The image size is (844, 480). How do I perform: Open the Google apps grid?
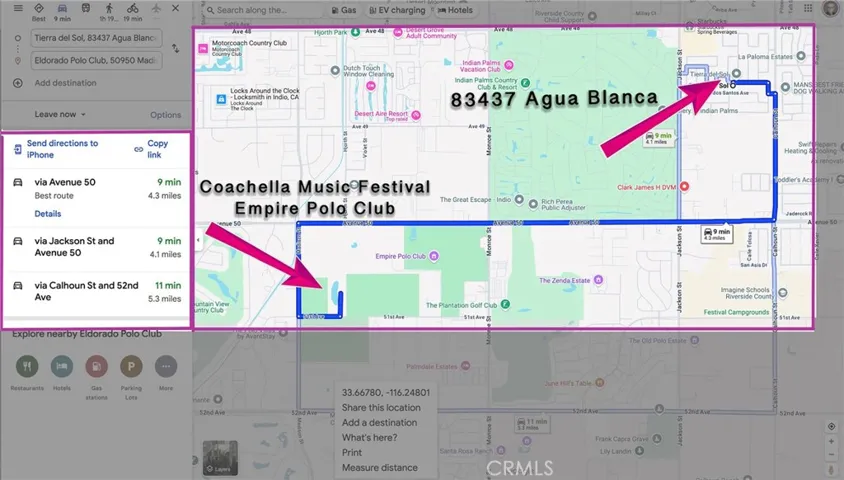[808, 8]
